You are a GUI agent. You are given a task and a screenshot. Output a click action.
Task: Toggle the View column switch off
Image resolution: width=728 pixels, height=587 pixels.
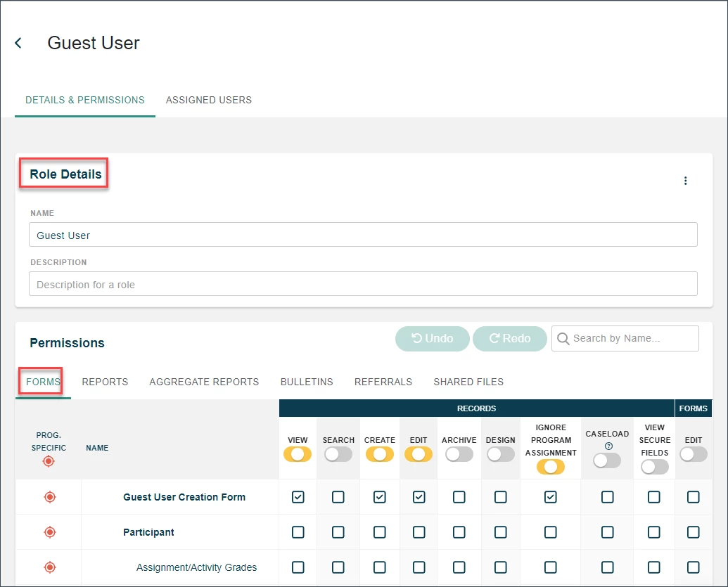[x=298, y=454]
